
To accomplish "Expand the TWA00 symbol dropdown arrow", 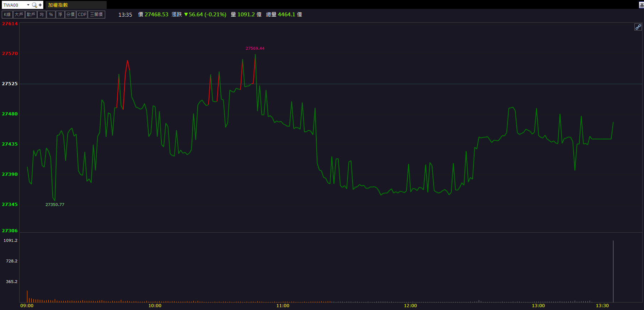I will tap(28, 5).
